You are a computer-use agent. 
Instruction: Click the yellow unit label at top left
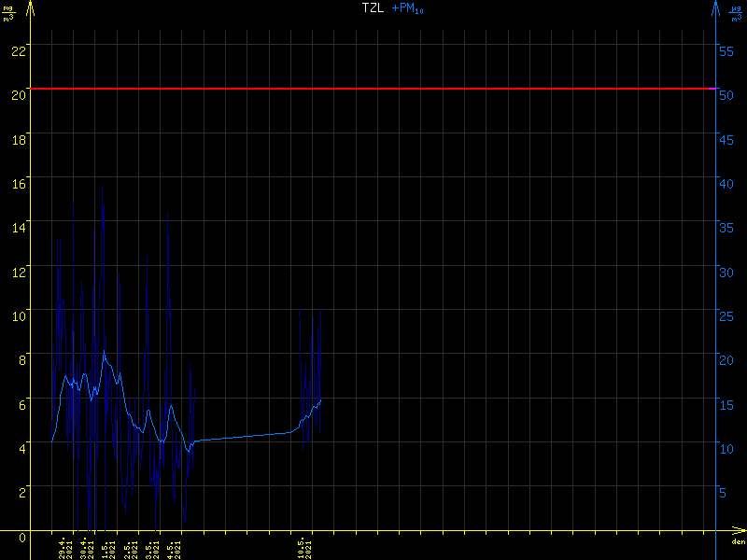coord(9,13)
